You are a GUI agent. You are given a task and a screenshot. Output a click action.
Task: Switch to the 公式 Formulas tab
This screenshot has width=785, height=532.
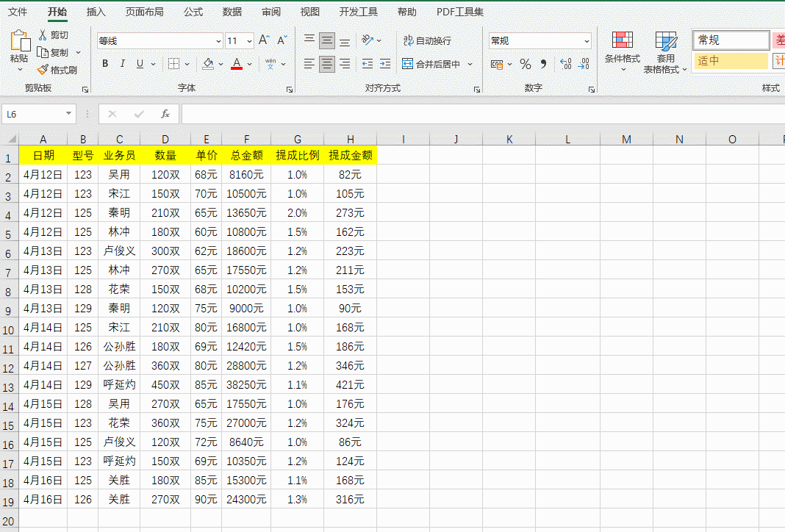tap(193, 12)
